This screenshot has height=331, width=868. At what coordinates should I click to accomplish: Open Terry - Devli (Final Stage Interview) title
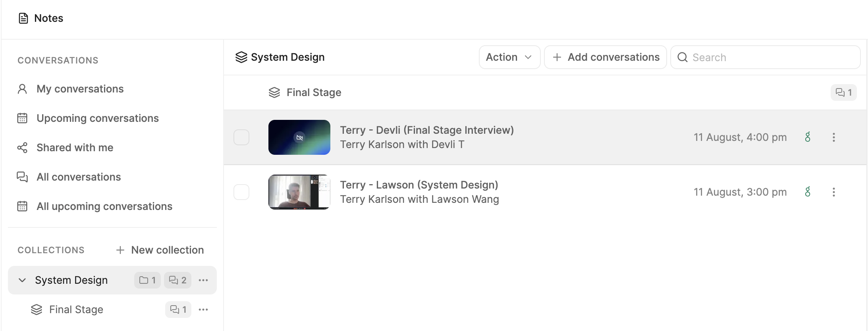(x=427, y=130)
